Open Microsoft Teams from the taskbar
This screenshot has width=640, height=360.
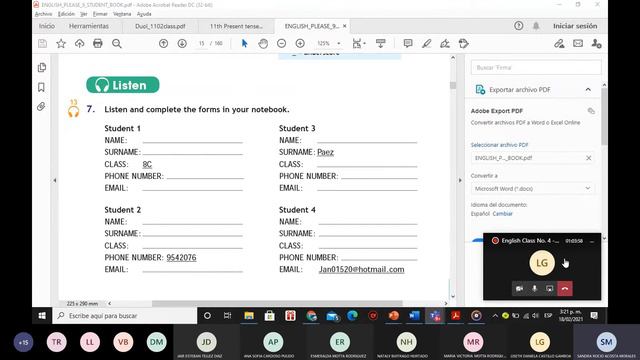(435, 316)
